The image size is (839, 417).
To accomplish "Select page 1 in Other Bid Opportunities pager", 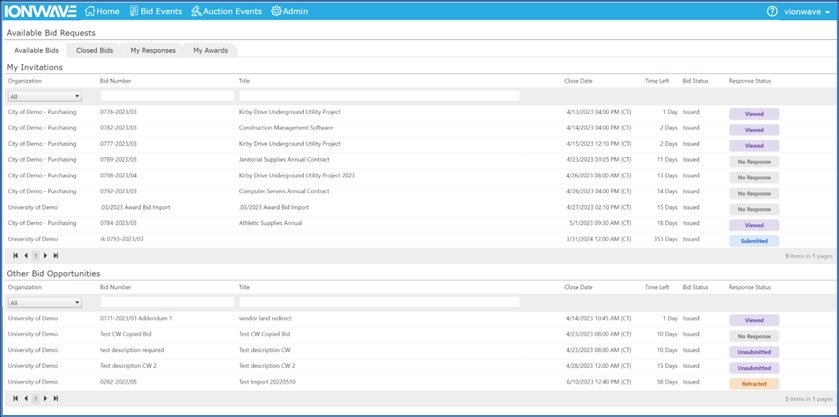I will point(35,398).
